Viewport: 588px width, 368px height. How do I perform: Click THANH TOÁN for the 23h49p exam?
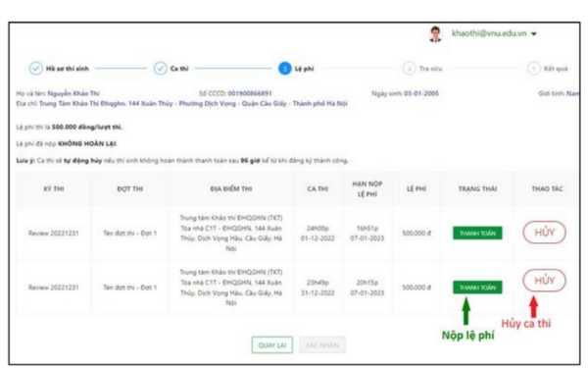click(477, 288)
